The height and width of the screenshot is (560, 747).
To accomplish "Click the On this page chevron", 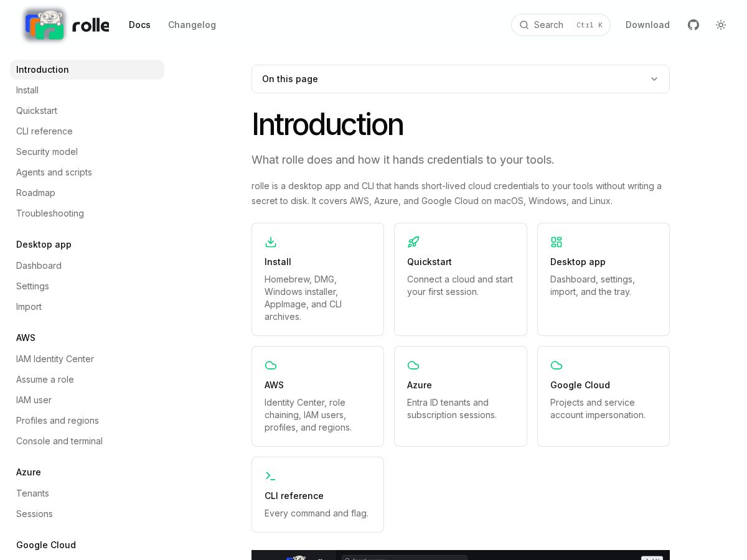I will [x=654, y=79].
